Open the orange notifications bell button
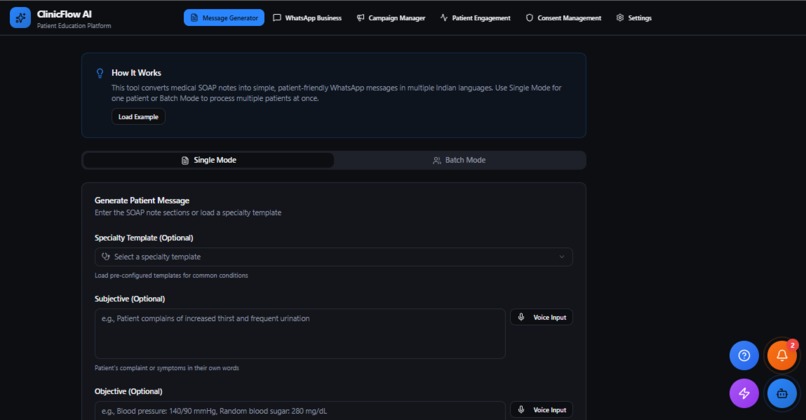Image resolution: width=806 pixels, height=420 pixels. pyautogui.click(x=782, y=355)
